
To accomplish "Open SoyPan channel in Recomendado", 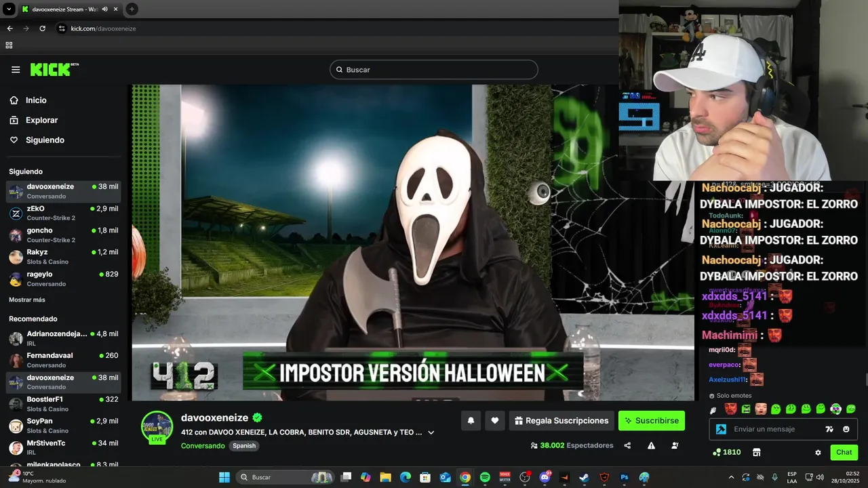I will click(64, 426).
